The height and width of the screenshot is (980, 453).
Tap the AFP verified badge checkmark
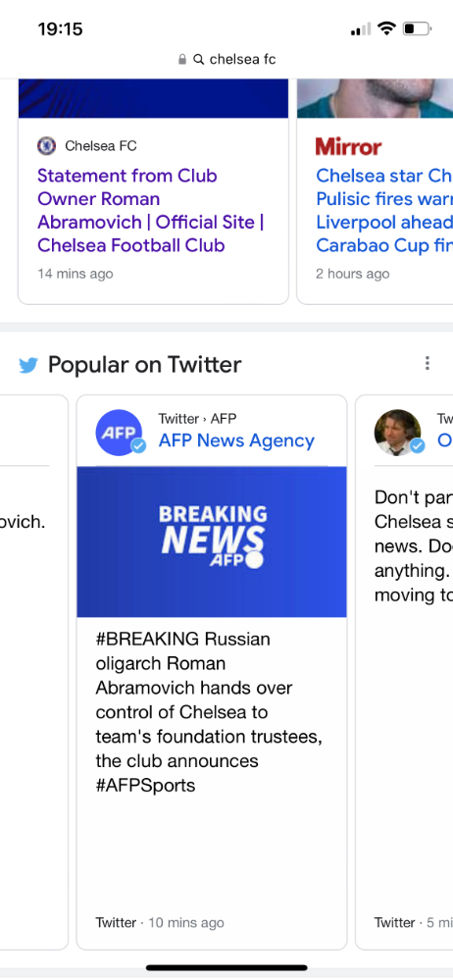coord(138,446)
